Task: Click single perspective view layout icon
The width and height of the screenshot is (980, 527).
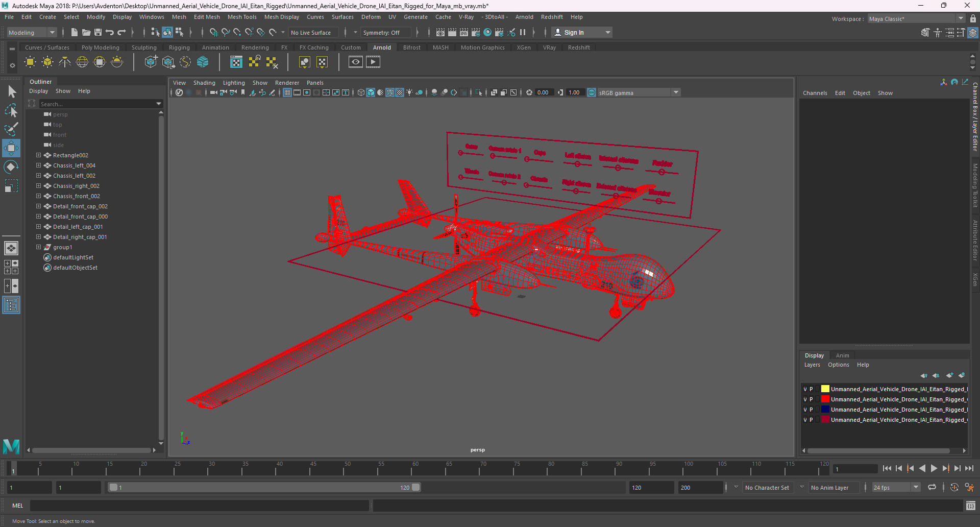Action: click(x=11, y=248)
